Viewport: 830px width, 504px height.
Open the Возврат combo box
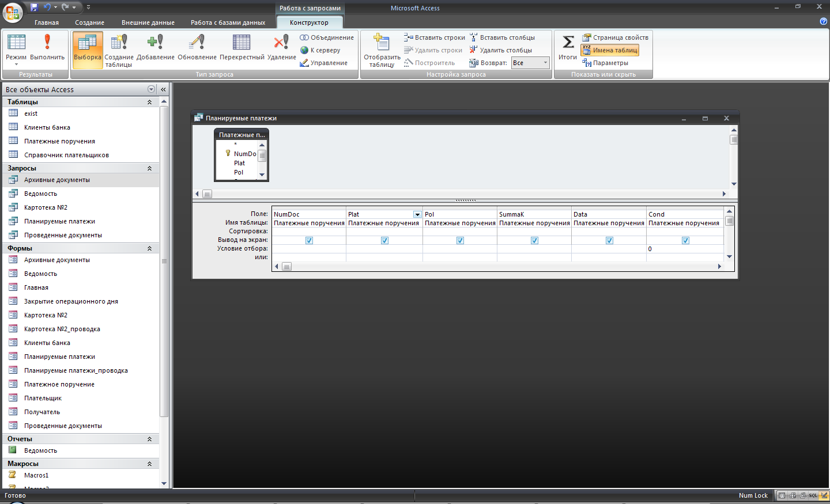pos(530,63)
